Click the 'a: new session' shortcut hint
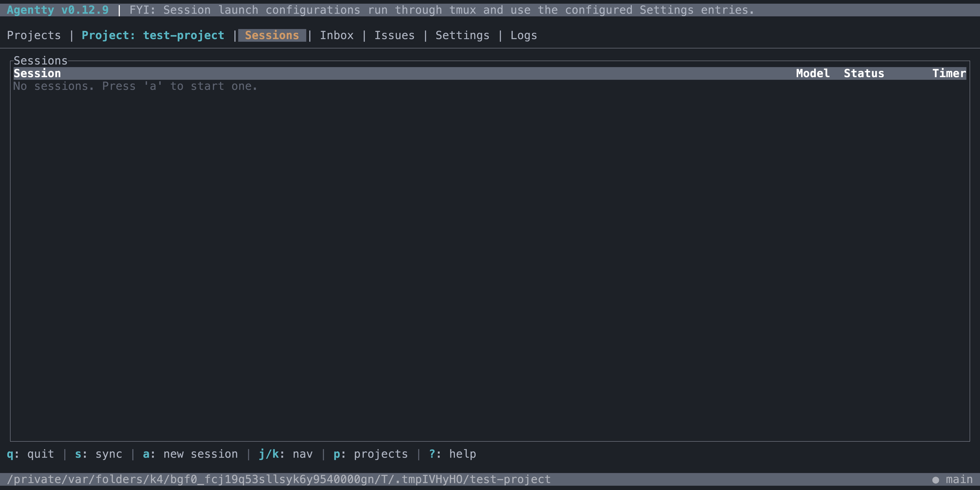 190,454
